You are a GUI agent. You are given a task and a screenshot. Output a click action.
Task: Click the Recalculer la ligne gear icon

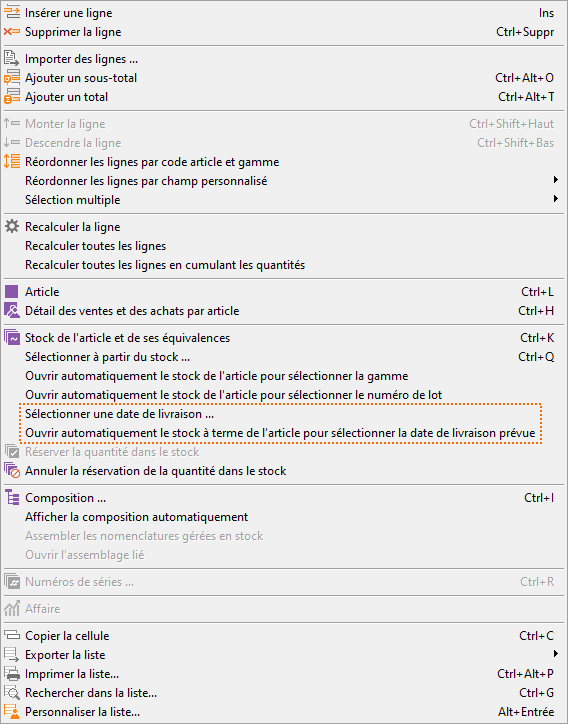coord(12,226)
